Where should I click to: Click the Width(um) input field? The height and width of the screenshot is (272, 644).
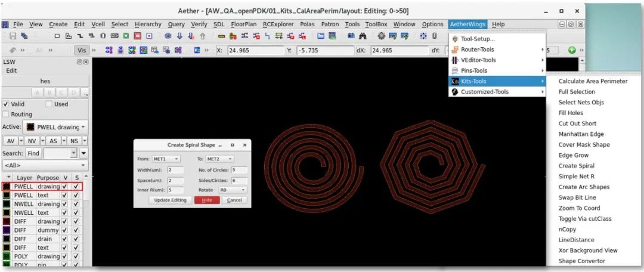click(x=175, y=170)
